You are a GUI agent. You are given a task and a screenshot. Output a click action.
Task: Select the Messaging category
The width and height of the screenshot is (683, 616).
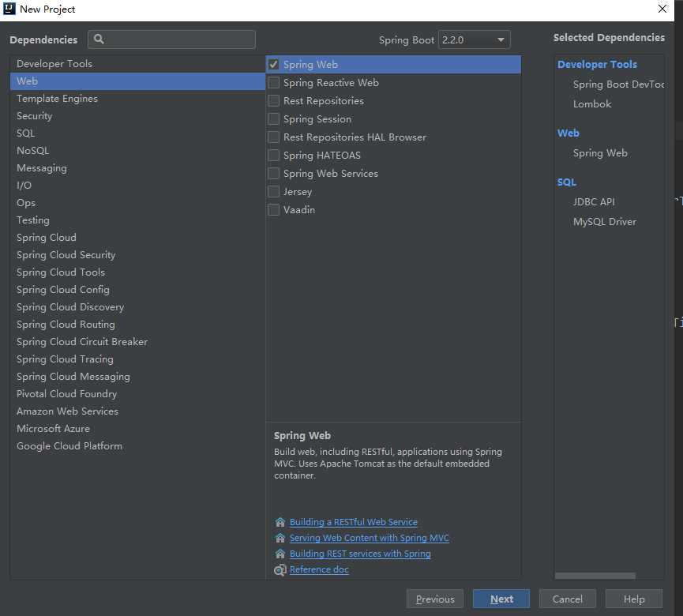pos(137,168)
